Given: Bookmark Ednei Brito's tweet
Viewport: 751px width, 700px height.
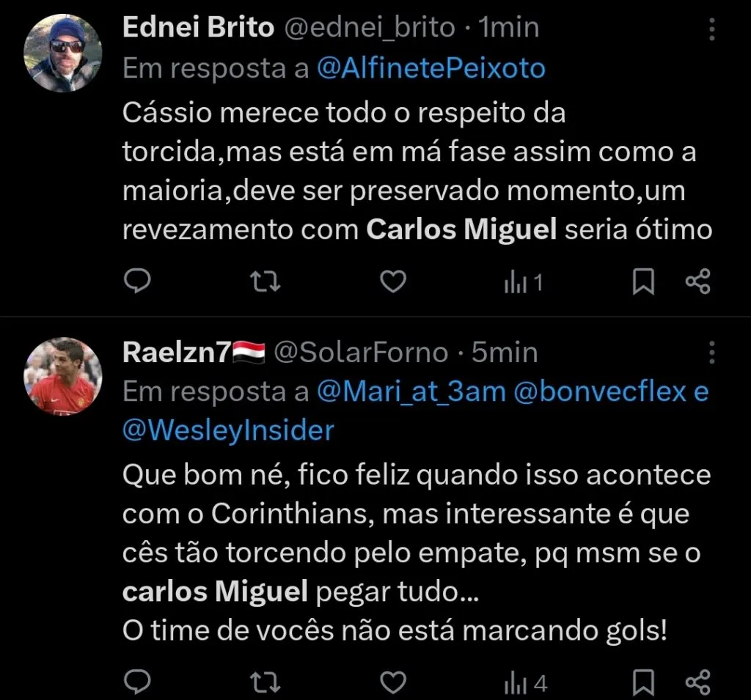Looking at the screenshot, I should click(643, 281).
